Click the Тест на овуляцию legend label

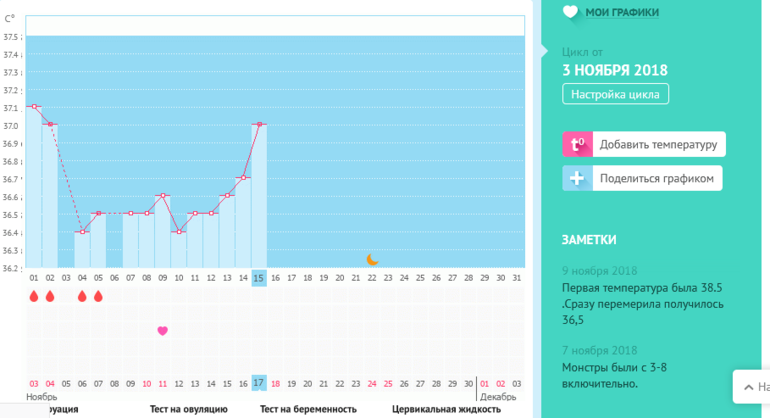point(189,409)
